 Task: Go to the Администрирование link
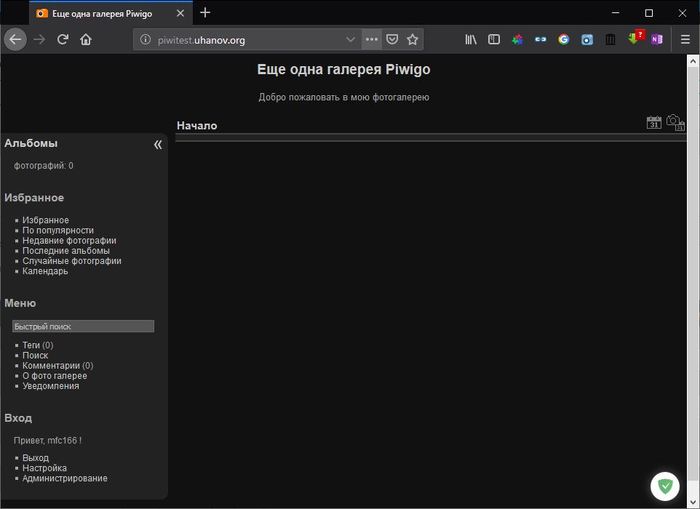[x=64, y=478]
